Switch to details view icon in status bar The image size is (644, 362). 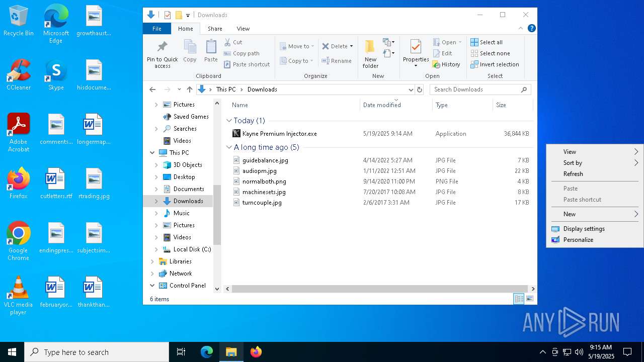[519, 299]
